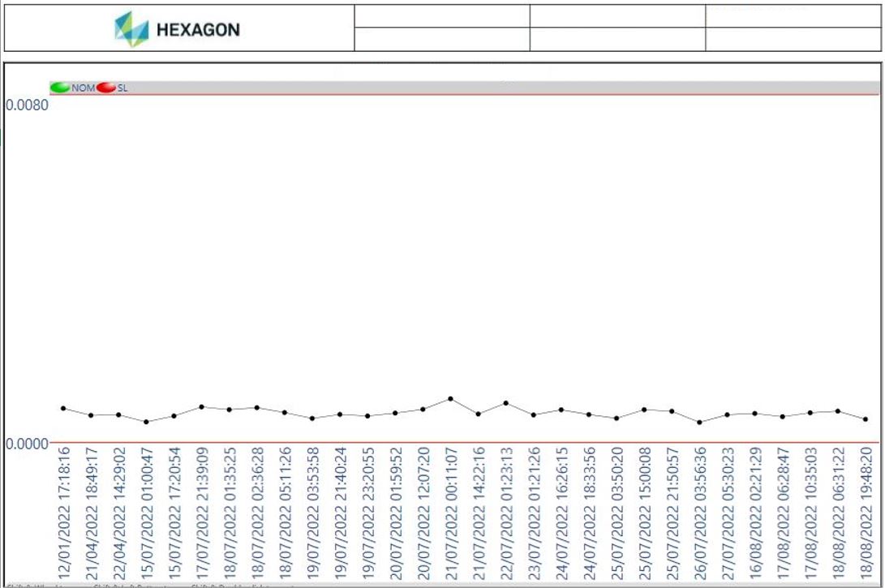Click data point for 15/07/2022 01:00:47
This screenshot has height=588, width=885.
[x=146, y=422]
